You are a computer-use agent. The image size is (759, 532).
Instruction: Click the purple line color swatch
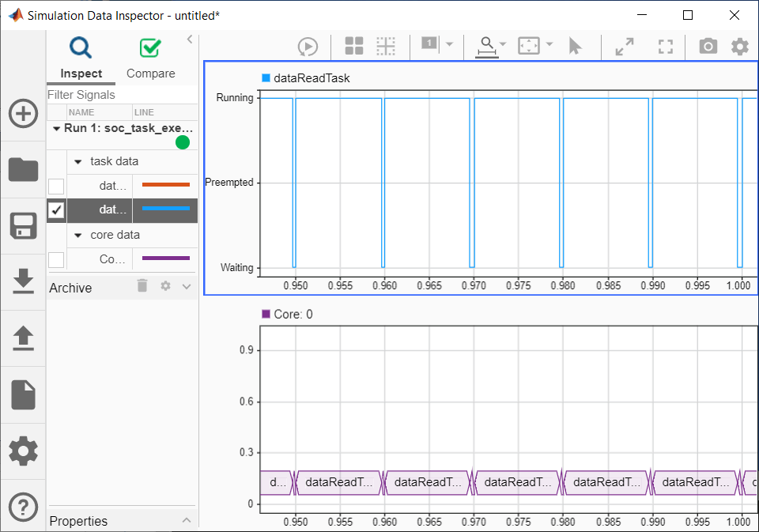pyautogui.click(x=165, y=258)
